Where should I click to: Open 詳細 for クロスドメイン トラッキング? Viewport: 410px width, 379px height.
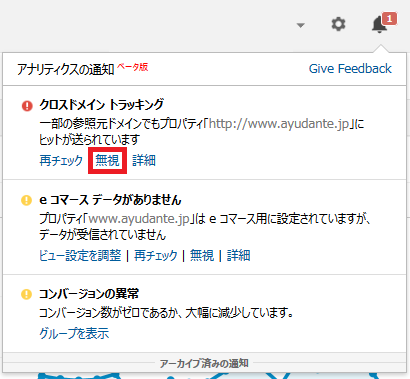[144, 160]
